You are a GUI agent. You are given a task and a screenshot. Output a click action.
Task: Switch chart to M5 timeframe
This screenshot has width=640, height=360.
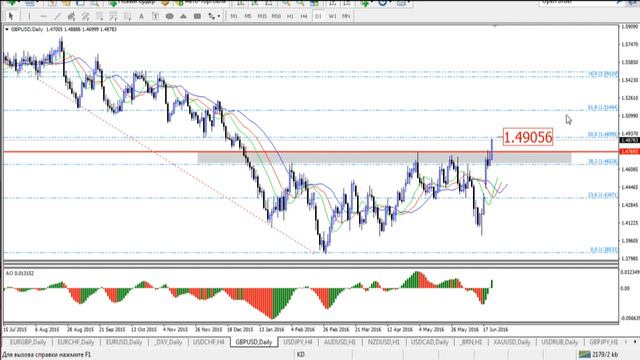tap(248, 16)
